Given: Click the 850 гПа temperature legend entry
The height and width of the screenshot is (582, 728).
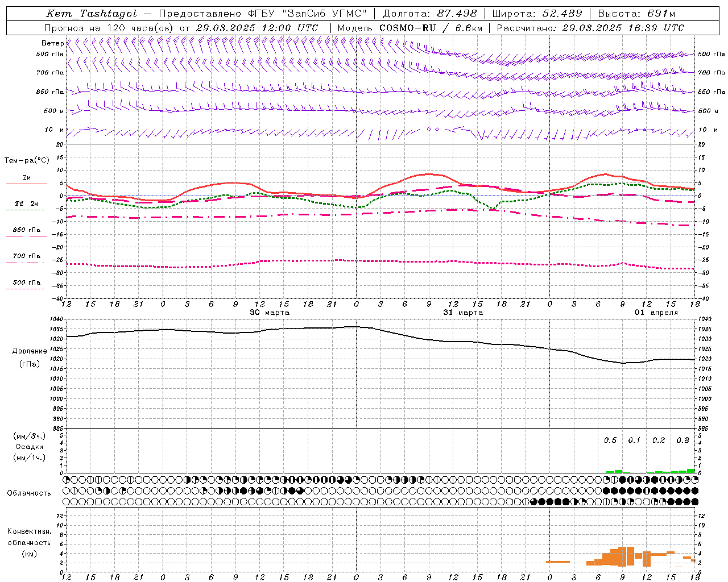Looking at the screenshot, I should tap(27, 230).
